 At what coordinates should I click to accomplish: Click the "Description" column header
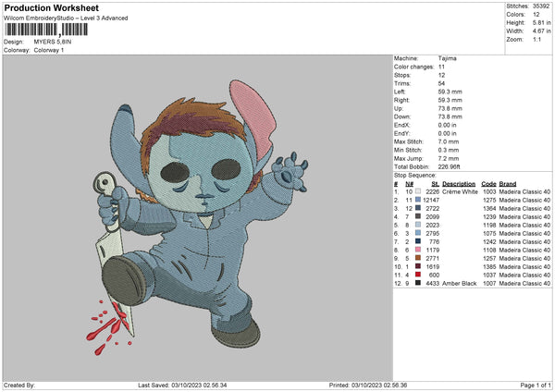pos(459,184)
